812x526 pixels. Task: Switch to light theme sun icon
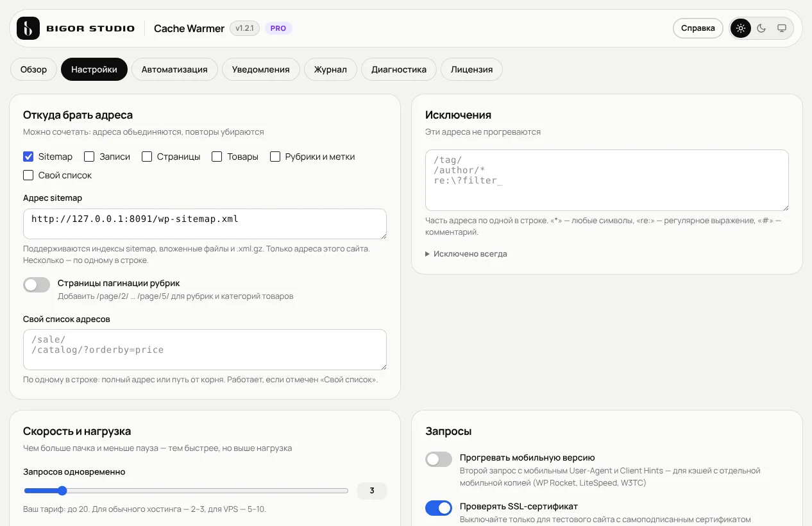point(741,28)
